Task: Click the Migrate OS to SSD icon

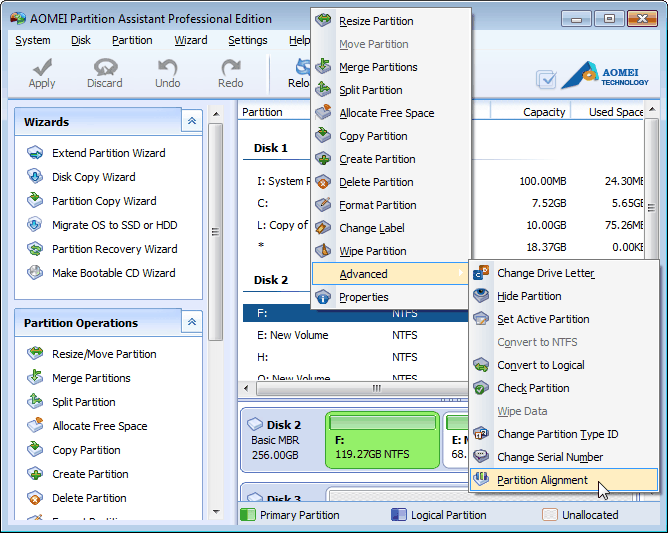Action: click(35, 225)
